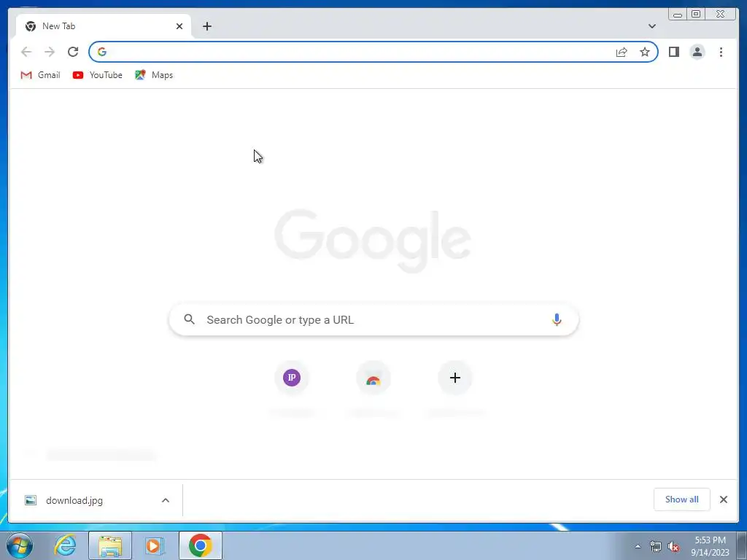747x560 pixels.
Task: Go back with the browser back arrow
Action: point(26,52)
